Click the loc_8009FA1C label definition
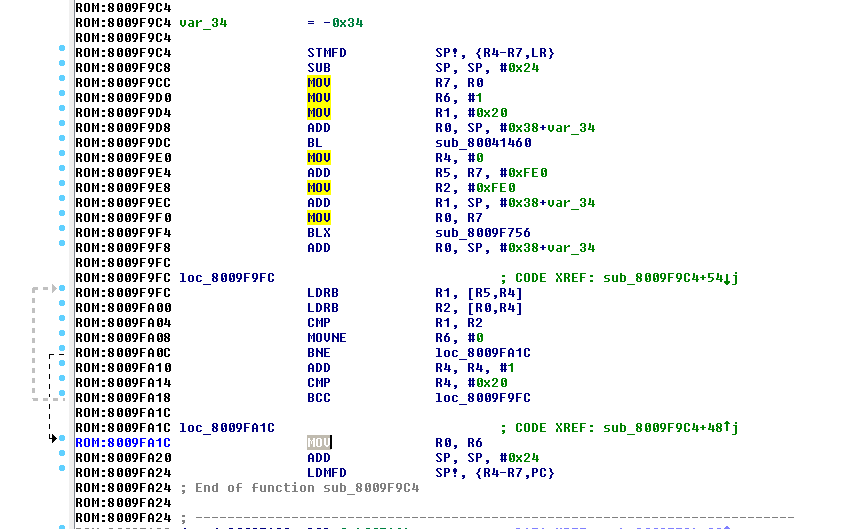This screenshot has width=847, height=529. (227, 428)
